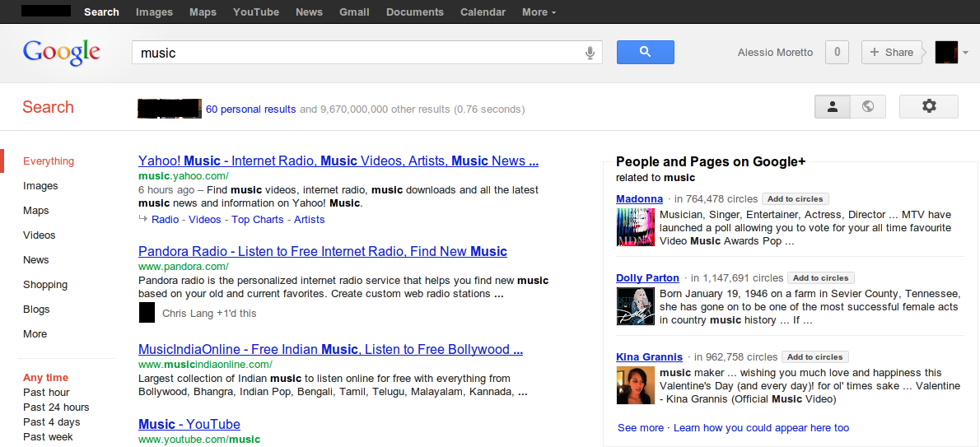Viewport: 980px width, 447px height.
Task: Expand the More dropdown in top bar
Action: pos(539,12)
